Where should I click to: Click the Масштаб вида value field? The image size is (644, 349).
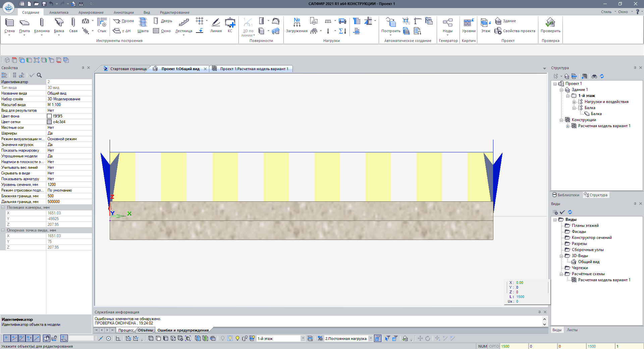click(x=69, y=105)
